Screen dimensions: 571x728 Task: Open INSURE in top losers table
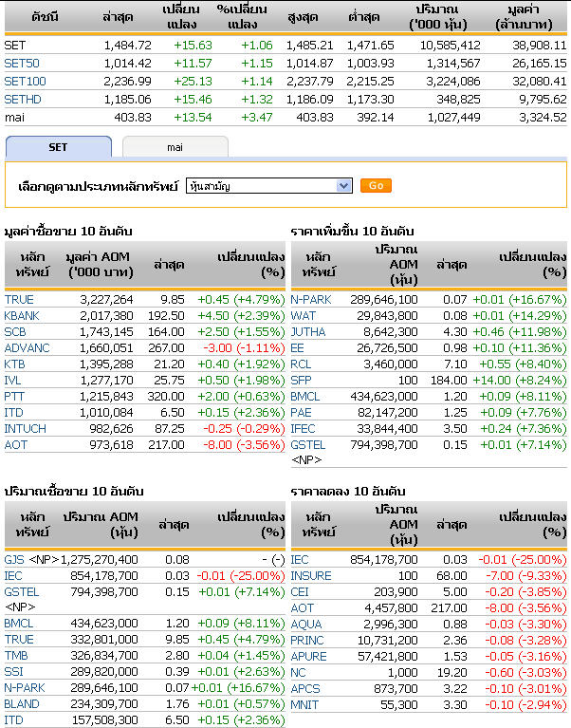pyautogui.click(x=311, y=576)
